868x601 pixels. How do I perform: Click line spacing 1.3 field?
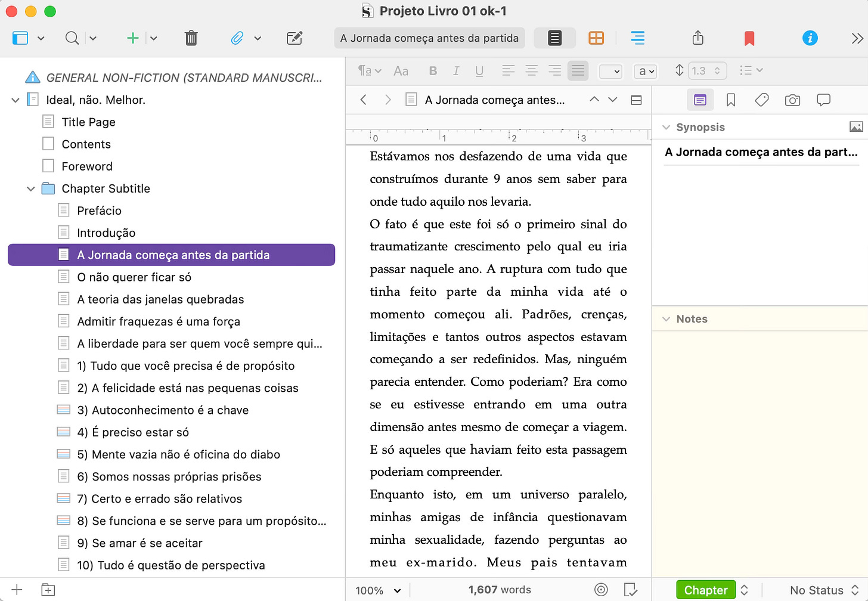point(708,71)
